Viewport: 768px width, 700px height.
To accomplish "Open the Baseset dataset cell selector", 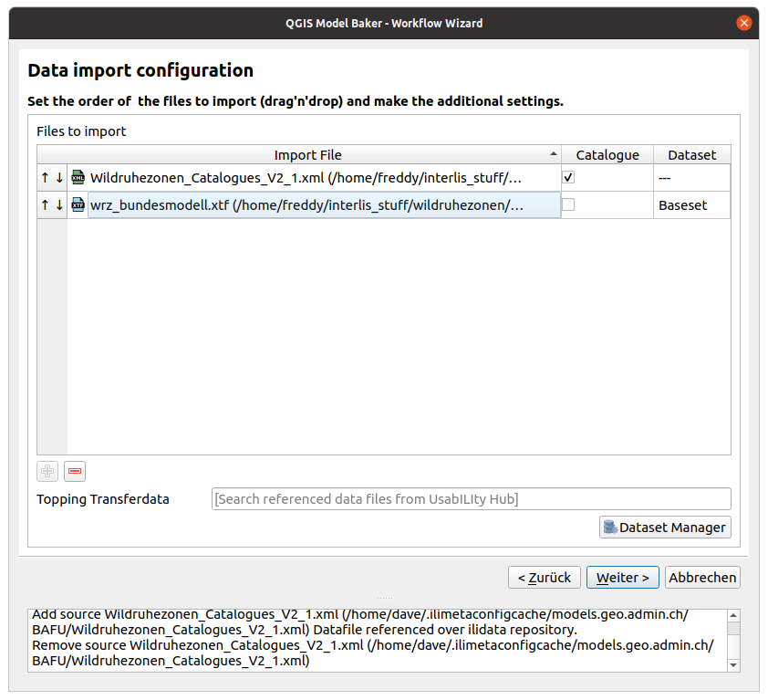I will point(691,206).
